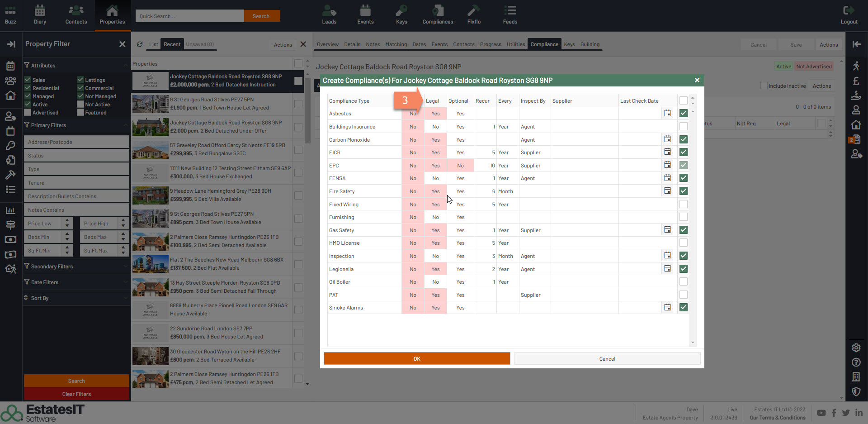
Task: Switch to the Utilities tab
Action: pos(515,44)
